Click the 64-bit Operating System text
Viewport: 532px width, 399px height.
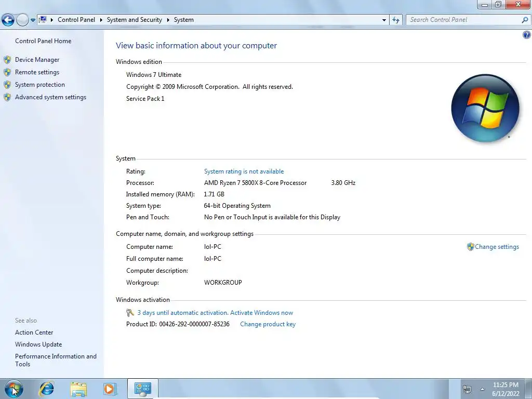pyautogui.click(x=237, y=206)
